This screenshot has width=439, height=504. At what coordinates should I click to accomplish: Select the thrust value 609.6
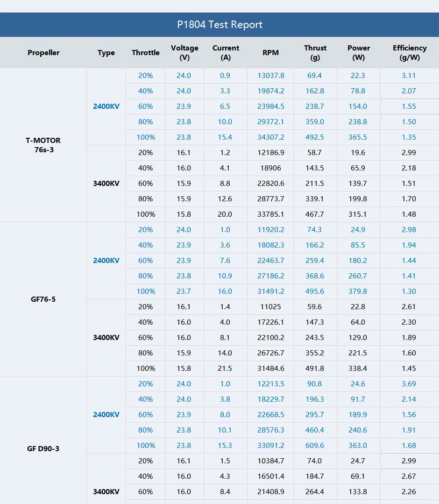coord(315,446)
